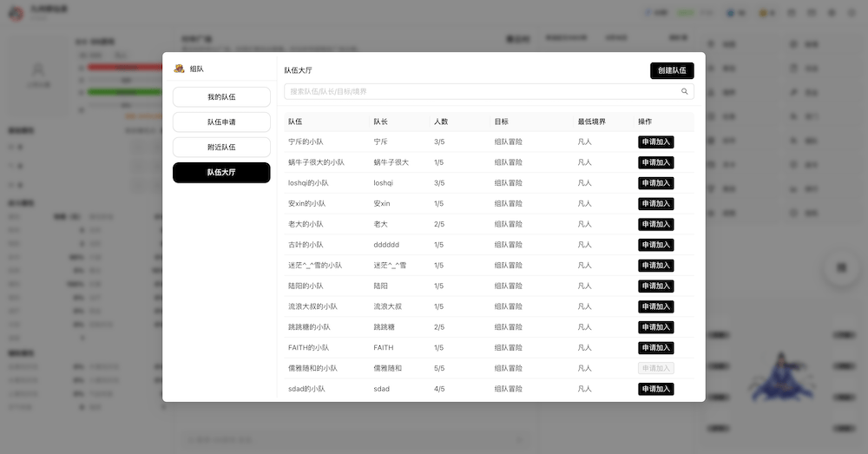Image resolution: width=868 pixels, height=454 pixels.
Task: Click 申请加入 for FAITH的小队
Action: [655, 348]
